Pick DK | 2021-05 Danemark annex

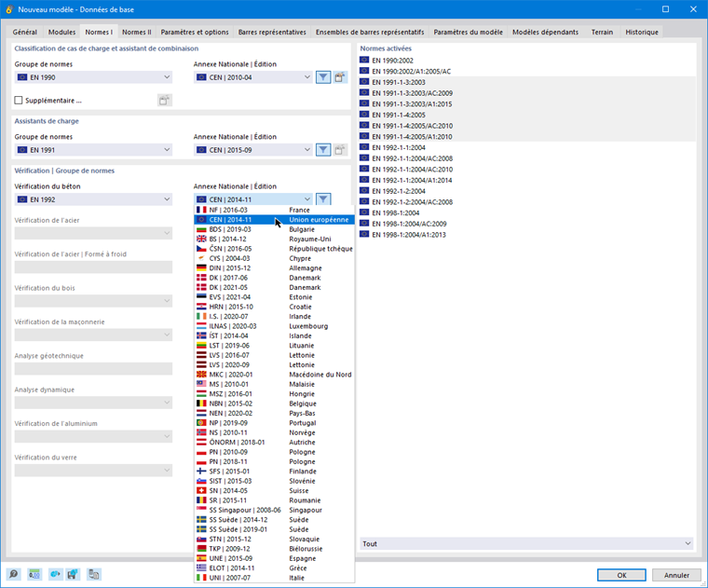point(275,287)
